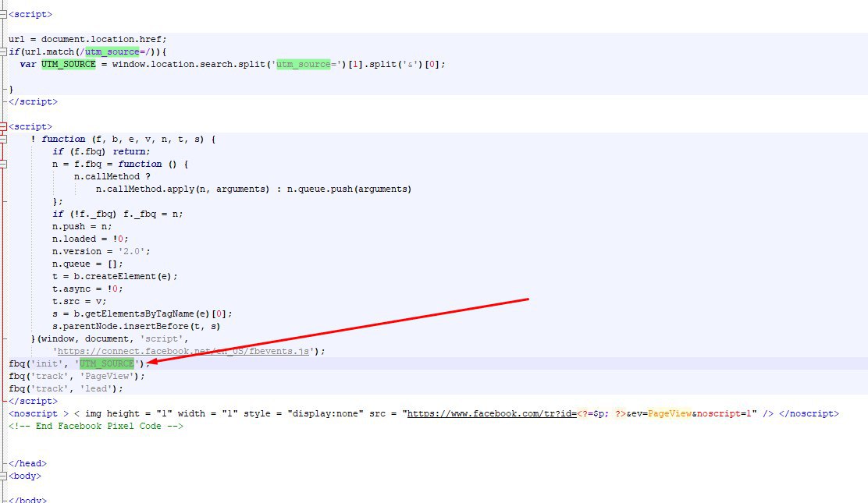The width and height of the screenshot is (868, 503).
Task: Click 't = b.createElement(e);' line
Action: pos(115,277)
